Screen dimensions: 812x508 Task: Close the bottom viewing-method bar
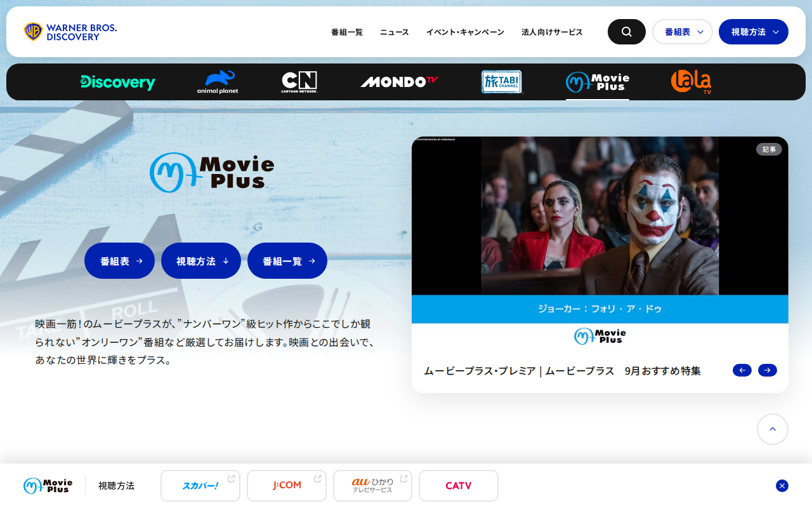tap(782, 486)
